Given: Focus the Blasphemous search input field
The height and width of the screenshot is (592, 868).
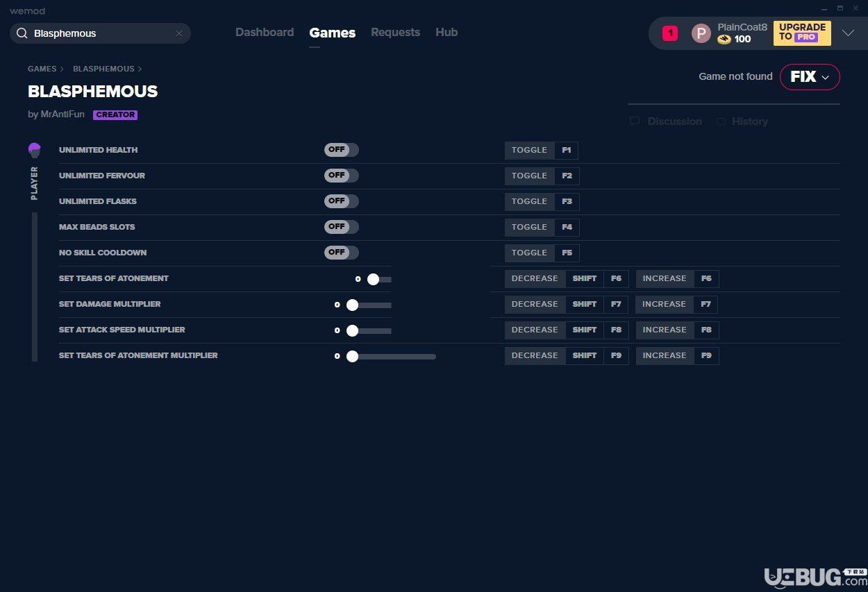Looking at the screenshot, I should [100, 33].
